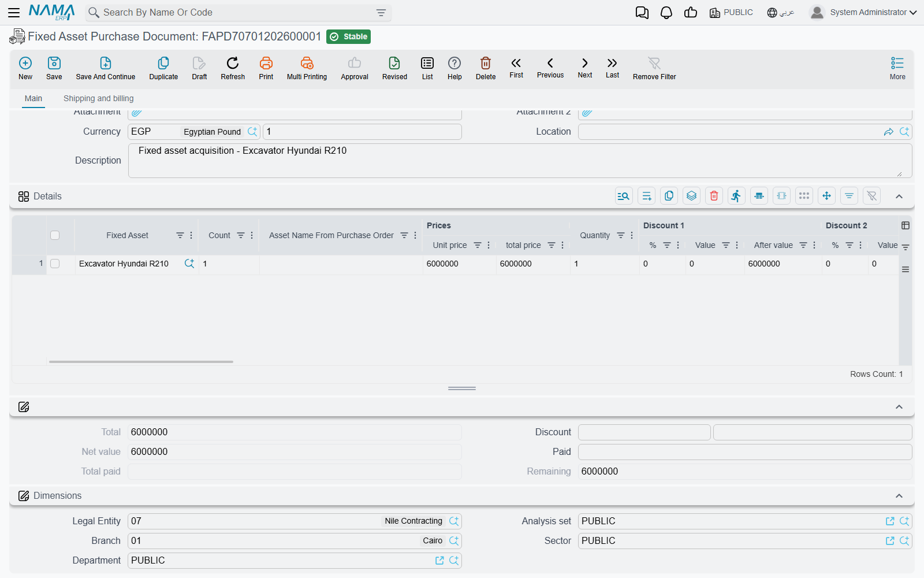
Task: Open grid column chooser icon
Action: [x=906, y=225]
